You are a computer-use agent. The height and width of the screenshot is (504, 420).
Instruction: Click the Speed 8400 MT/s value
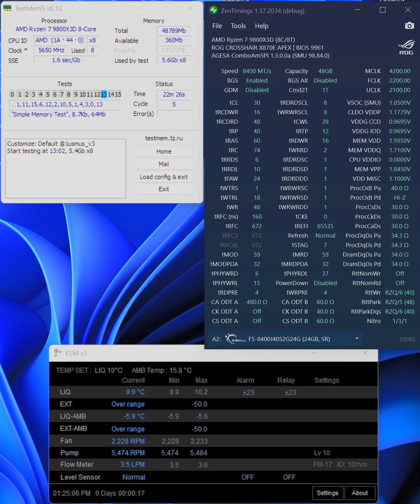257,71
